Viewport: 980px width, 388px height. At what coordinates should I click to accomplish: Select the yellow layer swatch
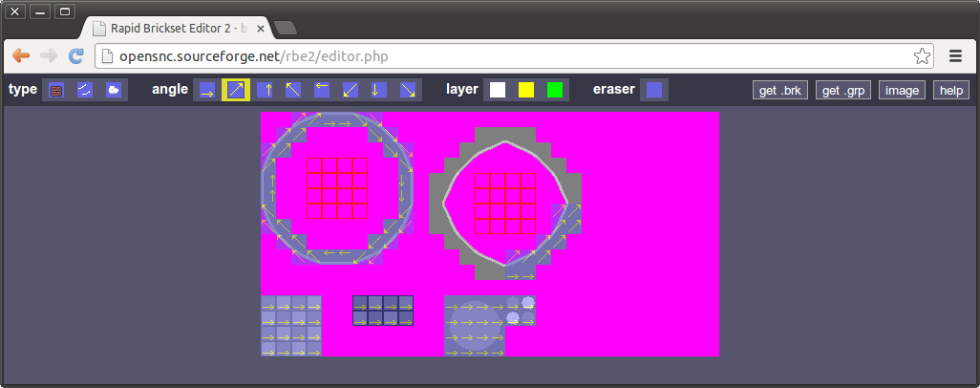click(x=526, y=90)
